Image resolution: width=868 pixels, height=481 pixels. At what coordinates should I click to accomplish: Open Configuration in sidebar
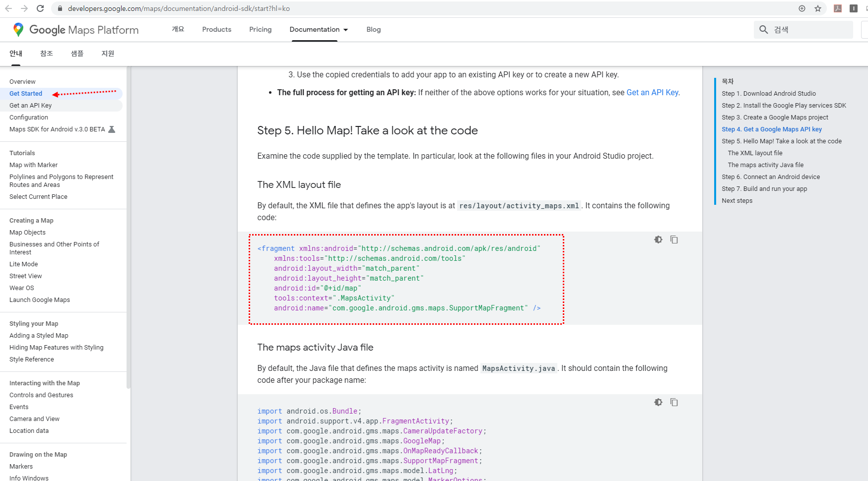(29, 118)
